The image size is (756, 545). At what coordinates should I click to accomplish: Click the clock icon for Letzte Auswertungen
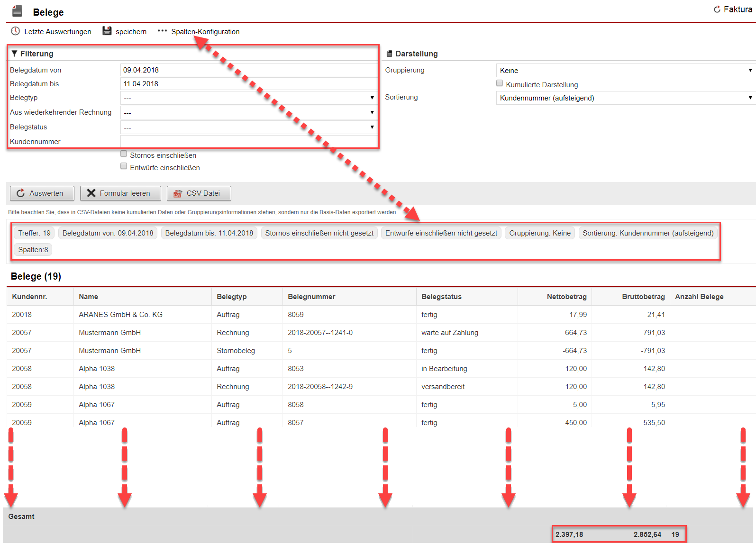[x=16, y=31]
